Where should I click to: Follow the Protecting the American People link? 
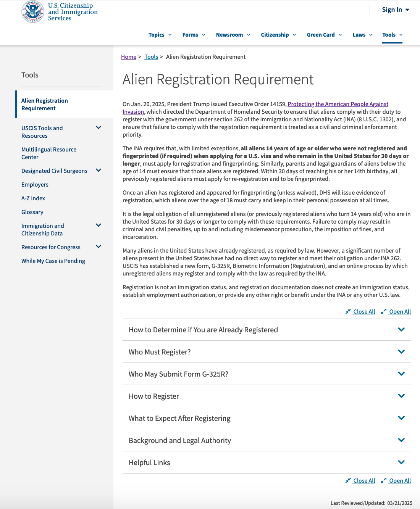[338, 104]
